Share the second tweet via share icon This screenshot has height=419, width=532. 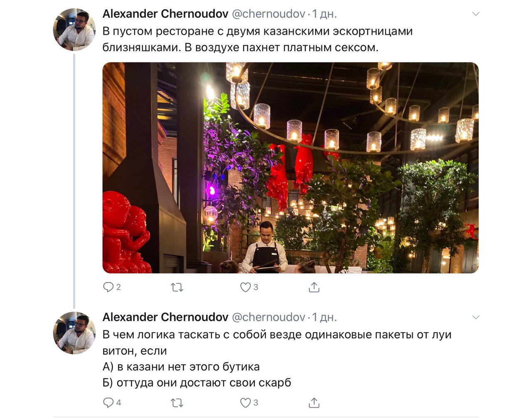click(314, 402)
